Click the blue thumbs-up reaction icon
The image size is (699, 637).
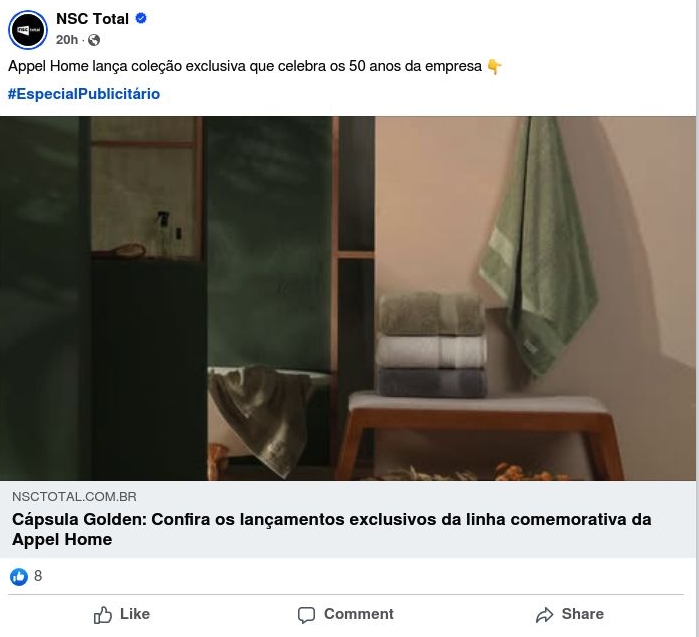click(x=19, y=576)
